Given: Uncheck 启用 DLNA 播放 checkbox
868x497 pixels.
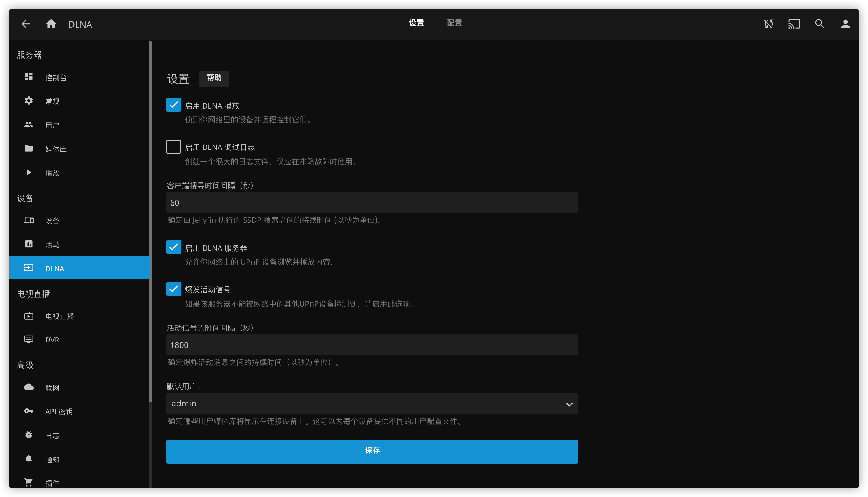Looking at the screenshot, I should [x=173, y=105].
